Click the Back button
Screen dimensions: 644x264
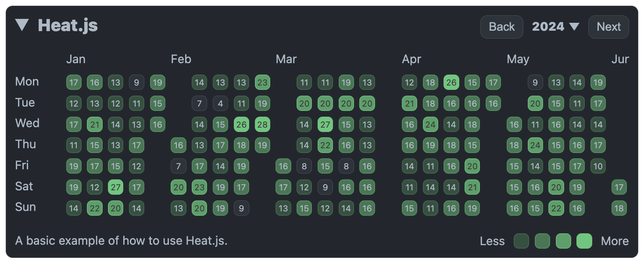[x=501, y=27]
